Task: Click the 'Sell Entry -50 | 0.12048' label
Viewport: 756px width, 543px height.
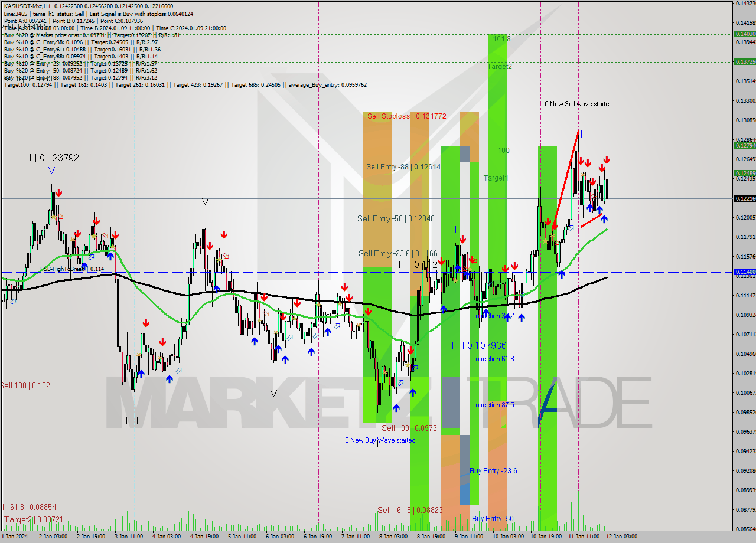Action: pyautogui.click(x=396, y=218)
